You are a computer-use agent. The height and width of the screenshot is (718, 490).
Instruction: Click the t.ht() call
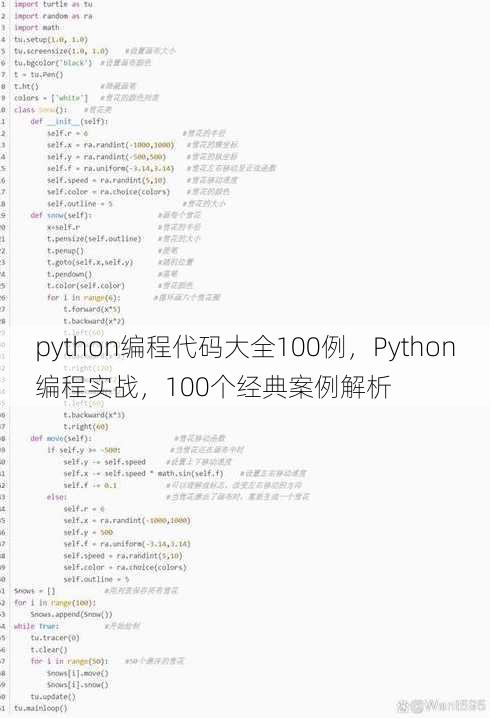26,86
